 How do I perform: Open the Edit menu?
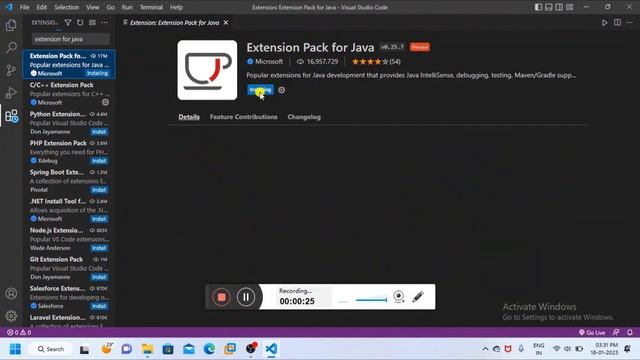(42, 7)
